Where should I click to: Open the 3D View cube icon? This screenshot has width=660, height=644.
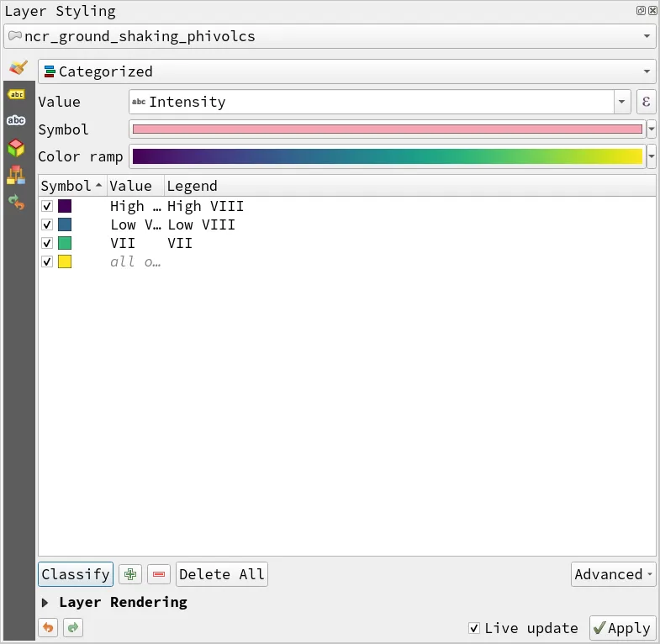coord(16,148)
